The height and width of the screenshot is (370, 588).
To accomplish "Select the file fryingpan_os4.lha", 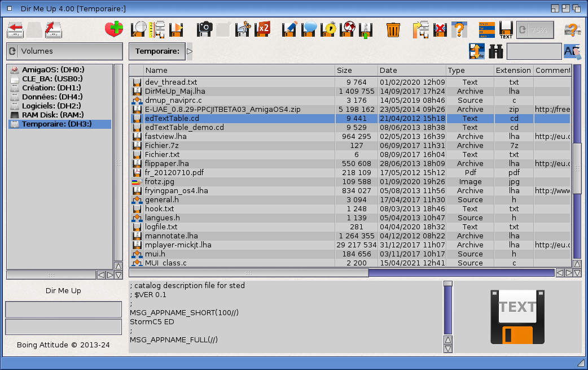I will [x=176, y=191].
